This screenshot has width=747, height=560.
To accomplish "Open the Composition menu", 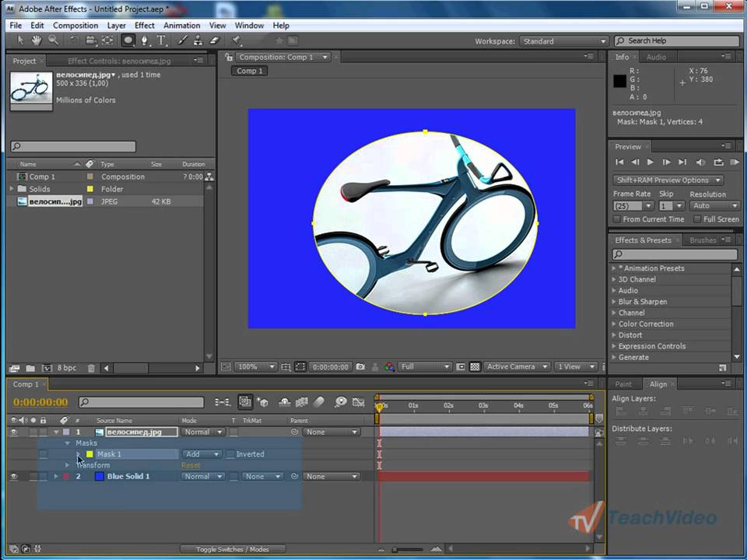I will 75,26.
